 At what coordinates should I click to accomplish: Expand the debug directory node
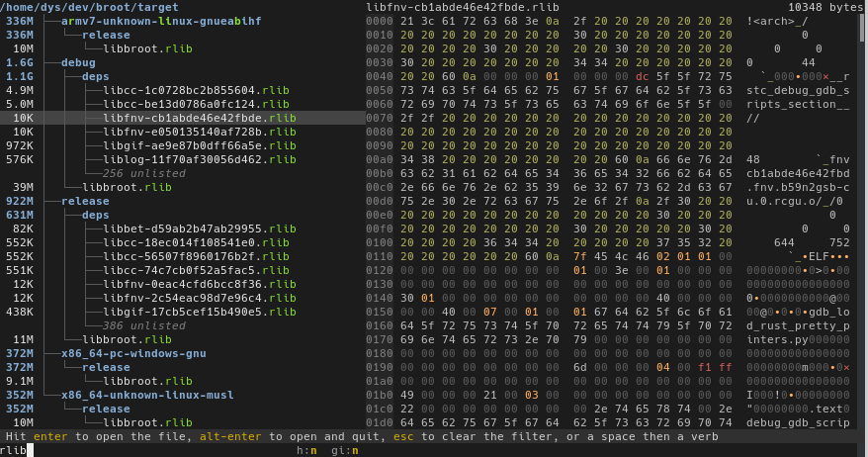pos(78,62)
